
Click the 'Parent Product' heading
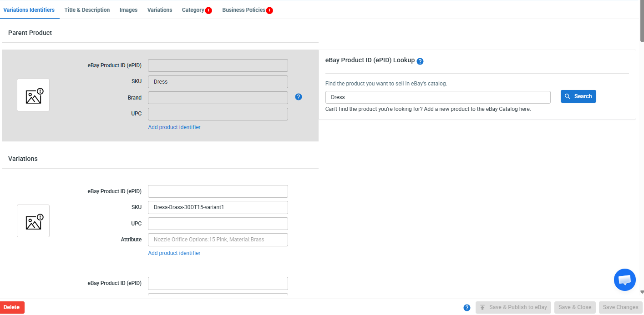point(30,33)
